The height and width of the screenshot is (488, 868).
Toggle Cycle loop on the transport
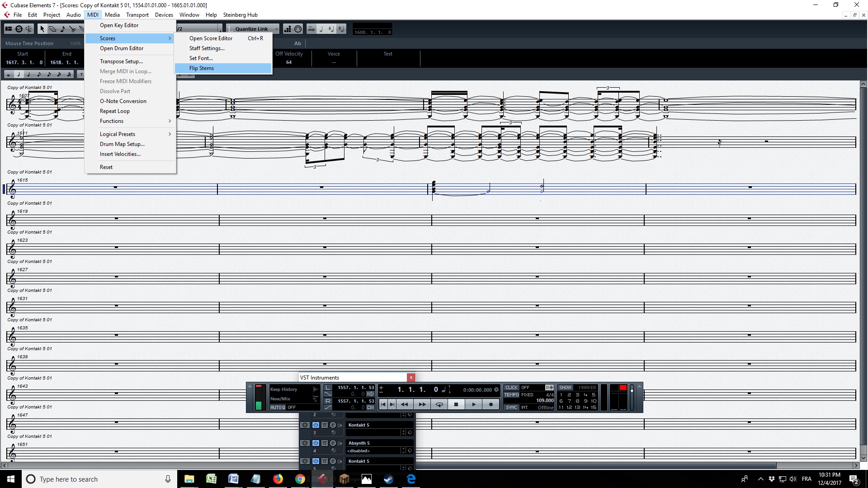(x=439, y=404)
